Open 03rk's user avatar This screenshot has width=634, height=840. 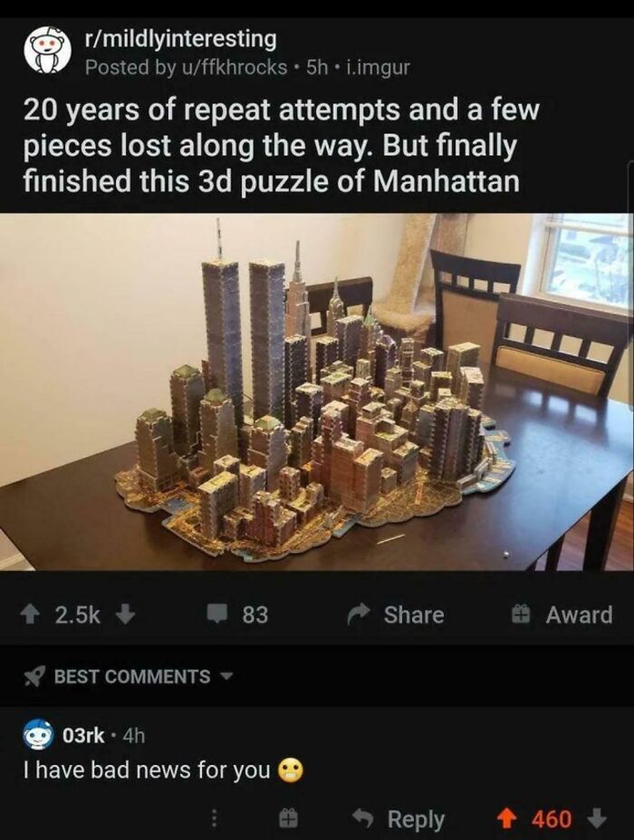click(38, 736)
